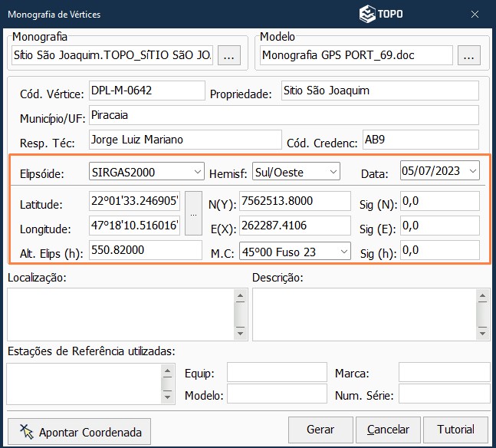
Task: Edit the Modelo file name field
Action: (356, 55)
